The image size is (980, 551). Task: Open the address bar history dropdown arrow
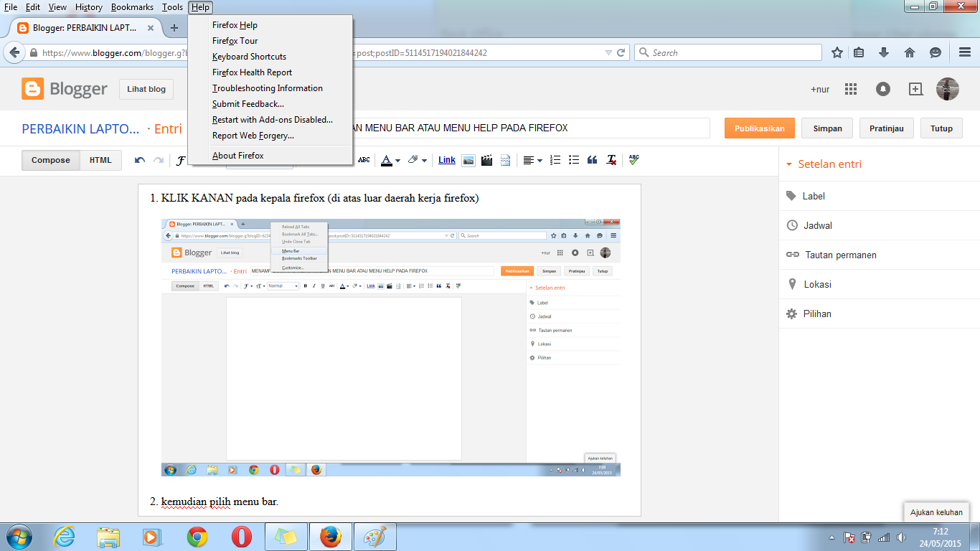pos(608,52)
